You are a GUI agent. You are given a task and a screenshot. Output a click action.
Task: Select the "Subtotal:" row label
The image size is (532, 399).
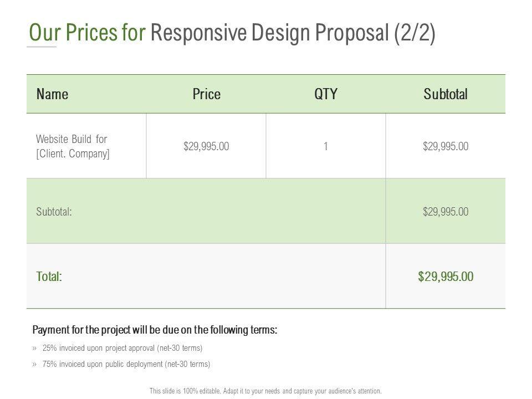click(x=53, y=211)
